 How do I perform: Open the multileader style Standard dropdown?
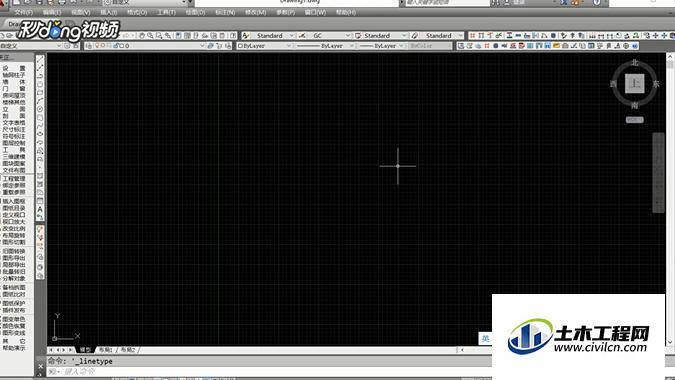[x=442, y=35]
